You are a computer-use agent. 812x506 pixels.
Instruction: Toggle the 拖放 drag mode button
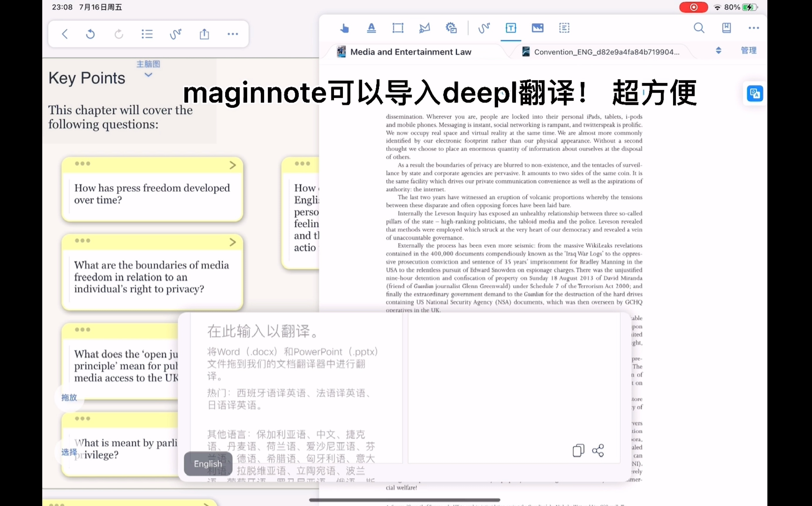tap(69, 398)
